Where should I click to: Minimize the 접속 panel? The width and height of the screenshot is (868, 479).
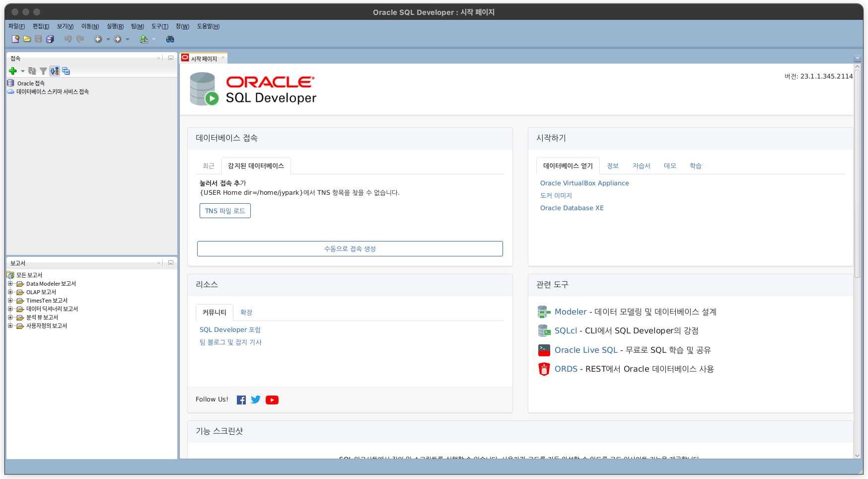point(171,58)
